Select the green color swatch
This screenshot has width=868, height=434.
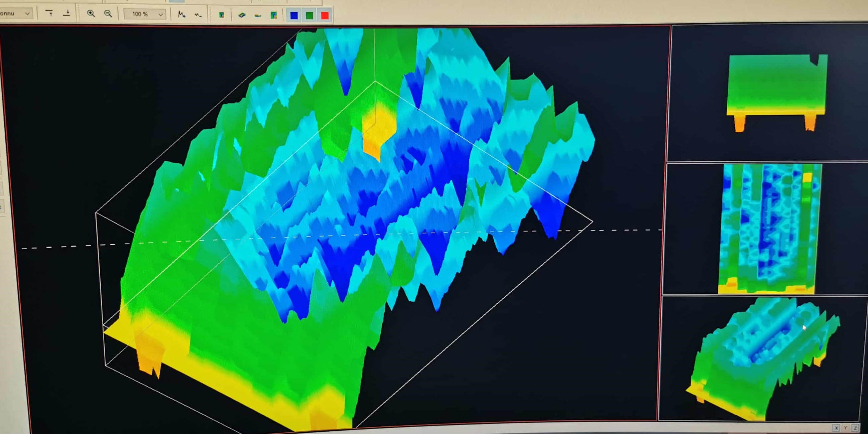(x=309, y=15)
